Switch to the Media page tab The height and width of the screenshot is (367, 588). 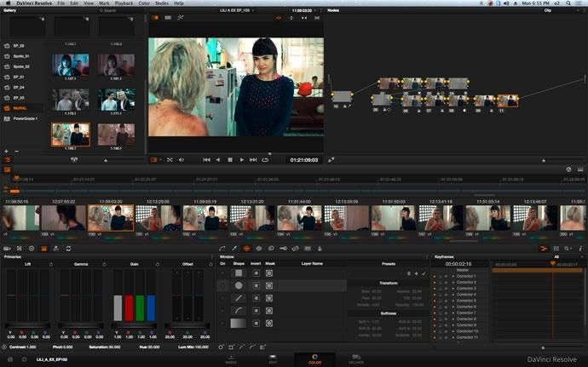tap(231, 359)
